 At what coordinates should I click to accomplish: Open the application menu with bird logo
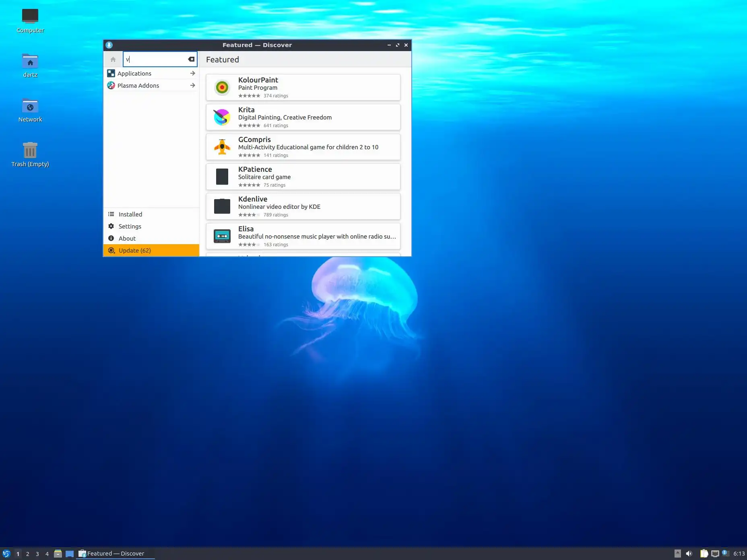click(x=6, y=554)
